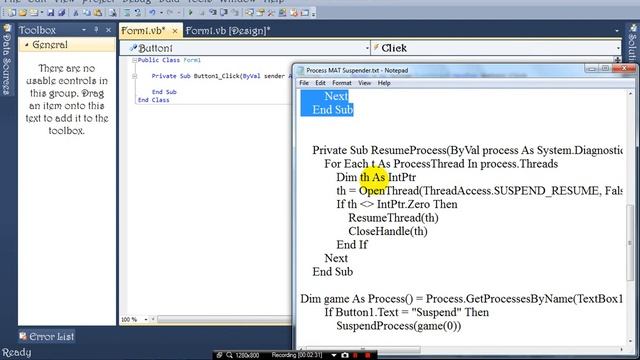This screenshot has height=360, width=640.
Task: Click the Toolbox wrench toolbar icon
Action: [x=271, y=13]
